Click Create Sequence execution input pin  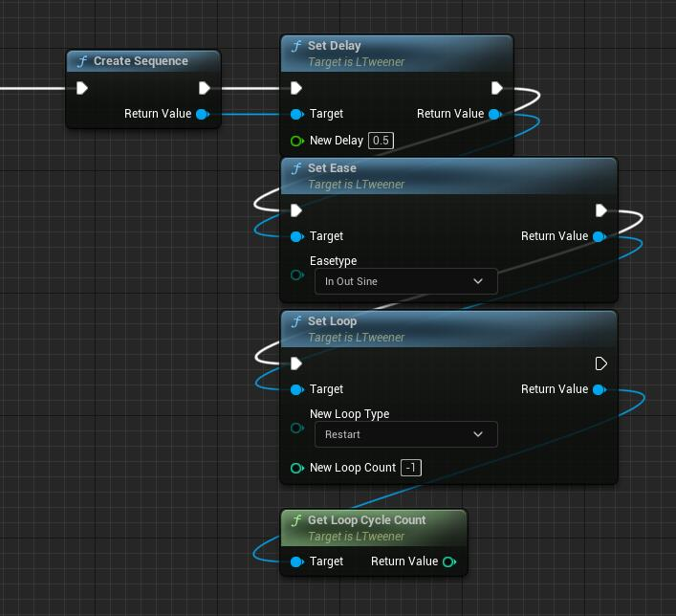pos(82,88)
